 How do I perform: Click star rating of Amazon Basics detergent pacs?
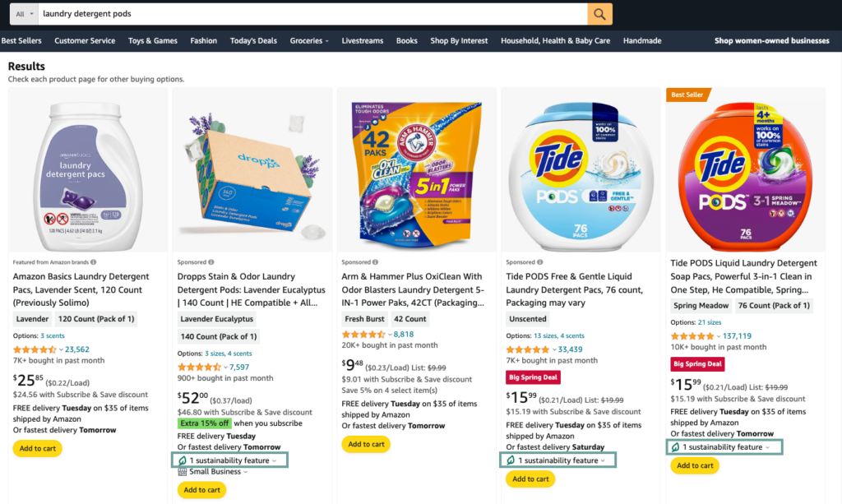(35, 349)
